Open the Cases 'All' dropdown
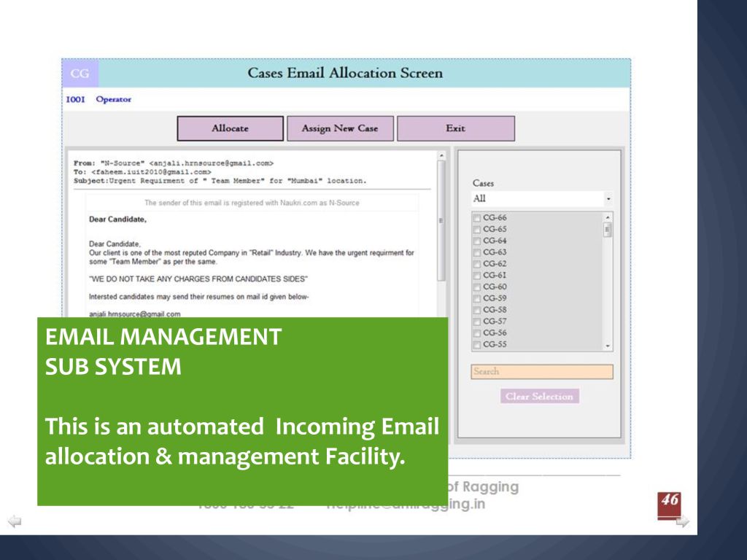The height and width of the screenshot is (560, 747). coord(541,198)
